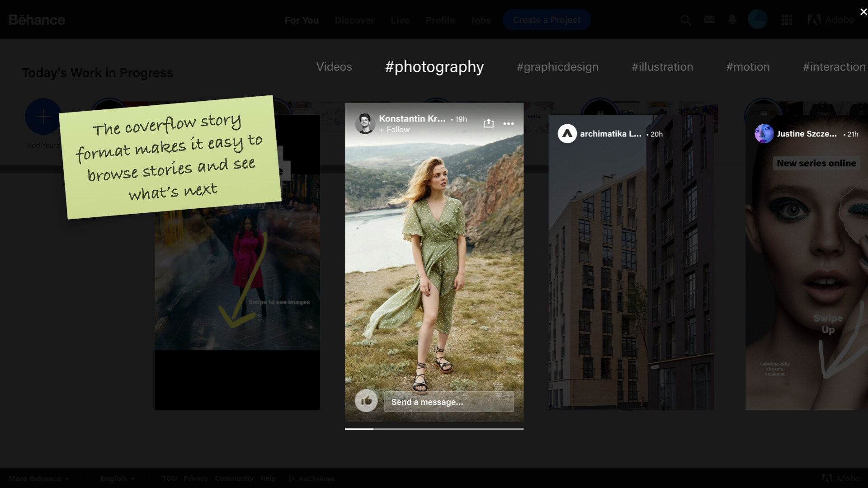Select the #illustration stories tab
The width and height of the screenshot is (868, 488).
662,67
